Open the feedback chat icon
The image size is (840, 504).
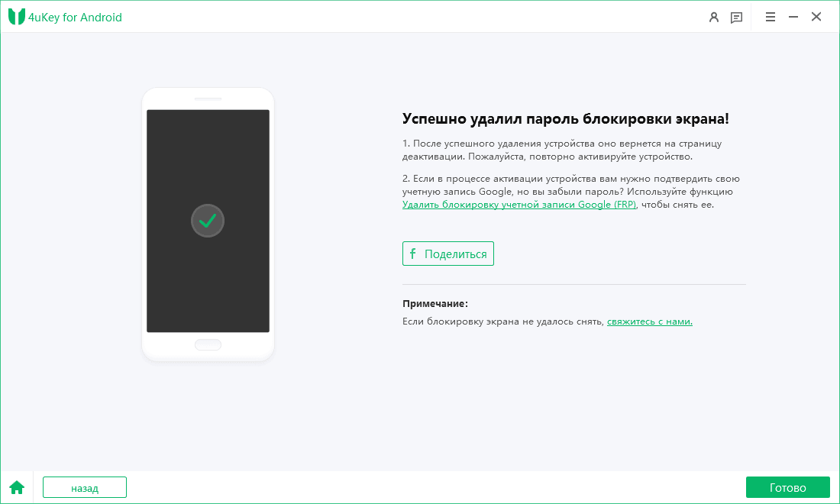(736, 16)
